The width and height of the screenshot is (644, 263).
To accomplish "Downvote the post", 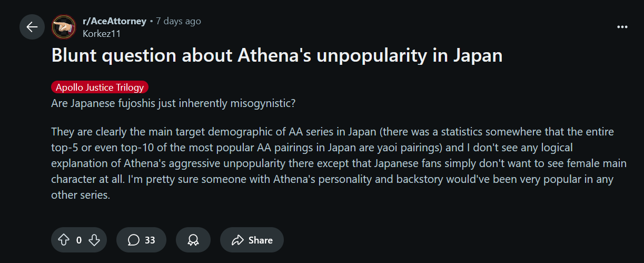I will (x=94, y=240).
